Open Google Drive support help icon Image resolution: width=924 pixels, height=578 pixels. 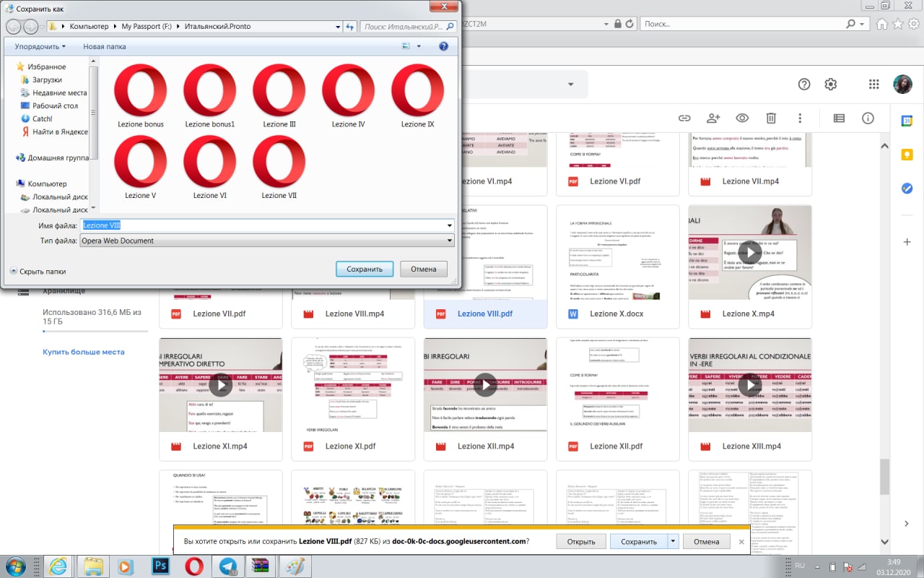(x=804, y=85)
